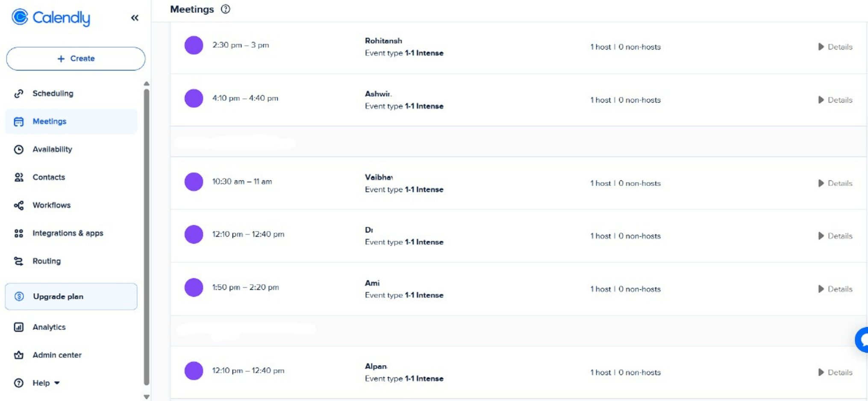This screenshot has width=868, height=401.
Task: Click purple color dot of 1:50 pm meeting
Action: click(x=194, y=287)
